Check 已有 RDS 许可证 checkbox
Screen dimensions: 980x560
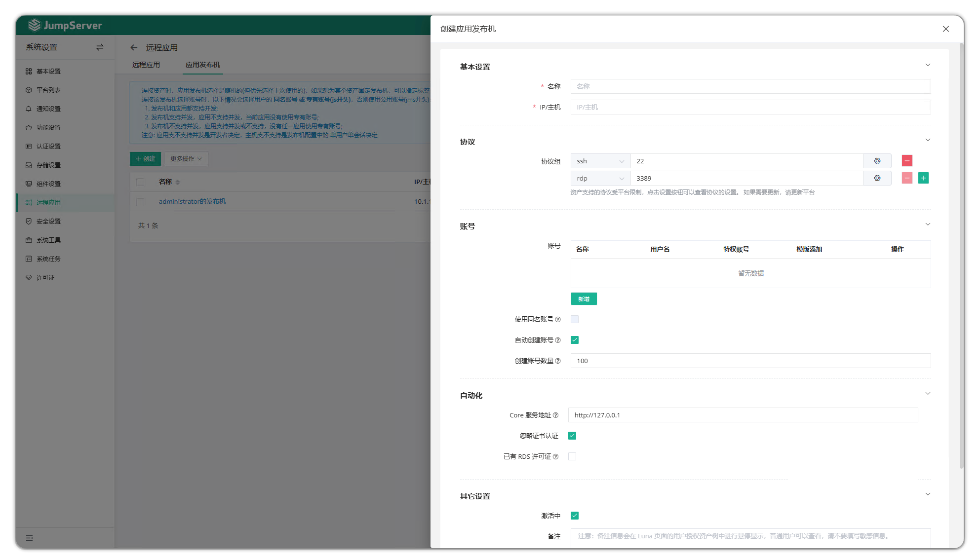572,456
